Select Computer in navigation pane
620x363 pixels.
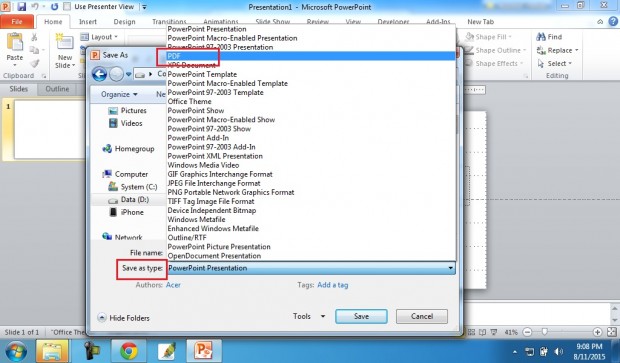click(125, 174)
